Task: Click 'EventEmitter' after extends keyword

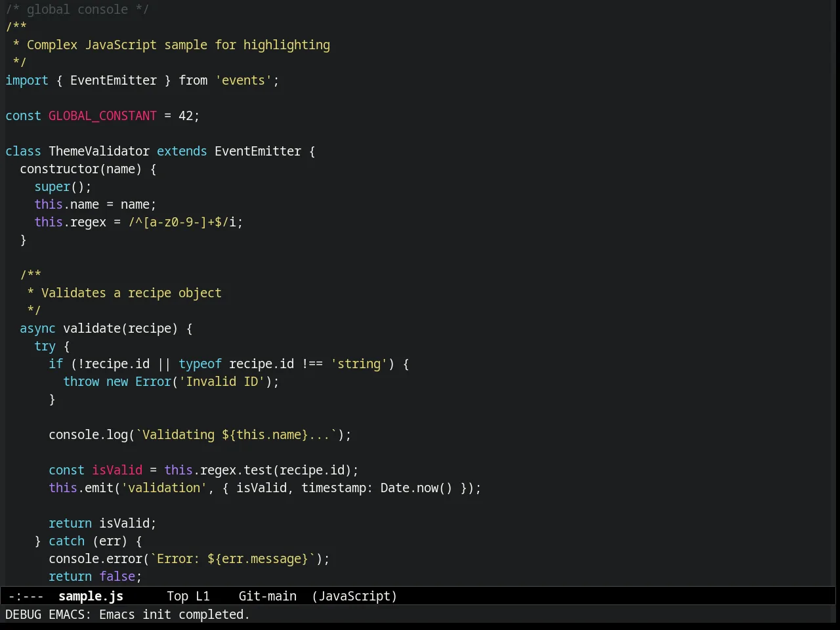Action: pyautogui.click(x=258, y=151)
